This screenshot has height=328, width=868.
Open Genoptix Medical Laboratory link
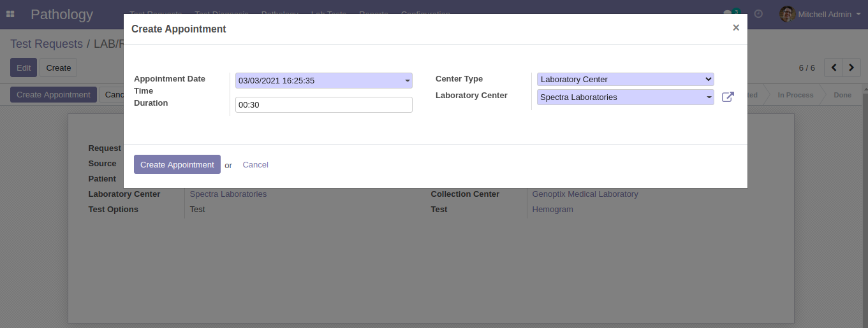click(585, 194)
